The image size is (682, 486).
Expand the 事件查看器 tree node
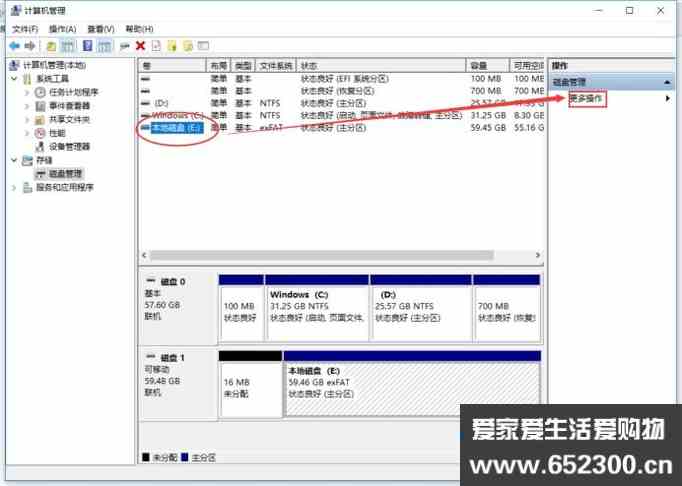pos(27,106)
